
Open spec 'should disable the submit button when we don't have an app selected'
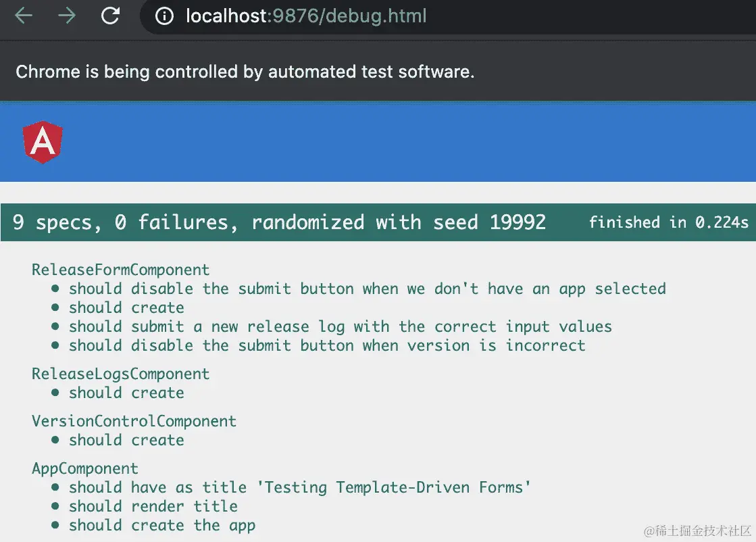coord(368,289)
